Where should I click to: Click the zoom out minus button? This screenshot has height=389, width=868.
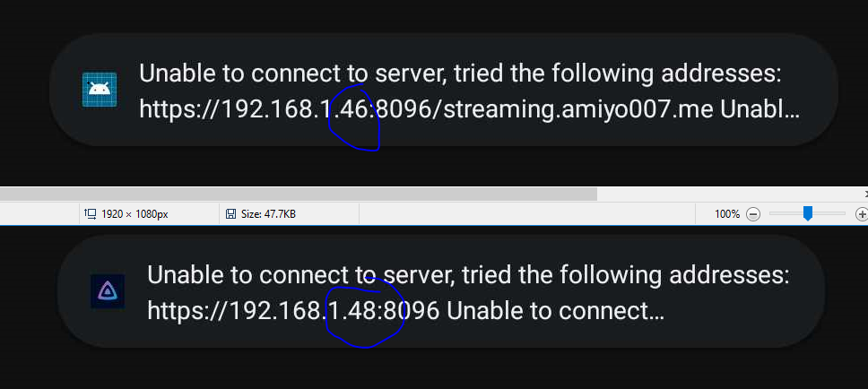[753, 214]
